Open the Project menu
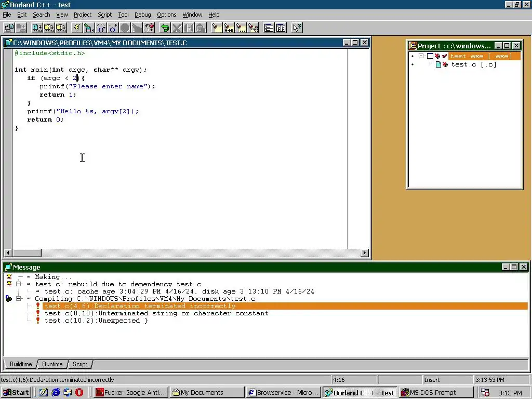 pos(83,15)
